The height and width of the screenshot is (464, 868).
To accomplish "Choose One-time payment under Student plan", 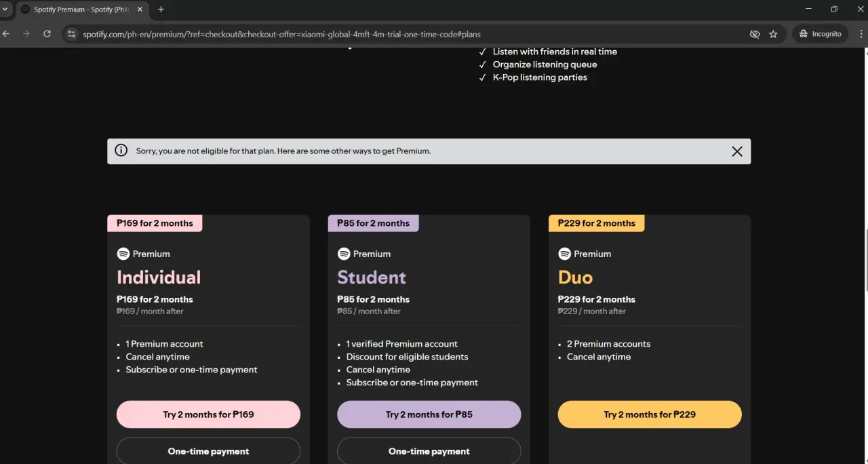I will [429, 451].
